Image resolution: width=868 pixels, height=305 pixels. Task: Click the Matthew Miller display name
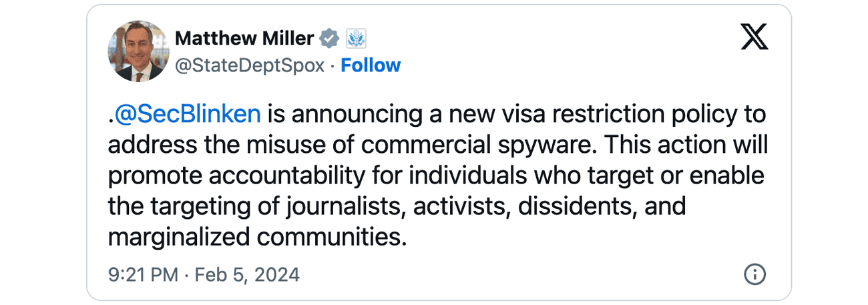click(244, 39)
